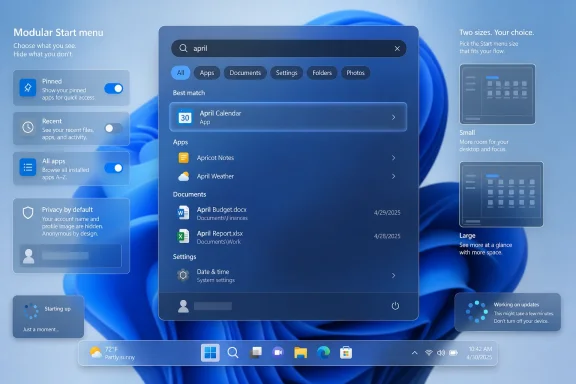Click the Excel icon for April Report.xlsx
The width and height of the screenshot is (576, 384).
183,236
